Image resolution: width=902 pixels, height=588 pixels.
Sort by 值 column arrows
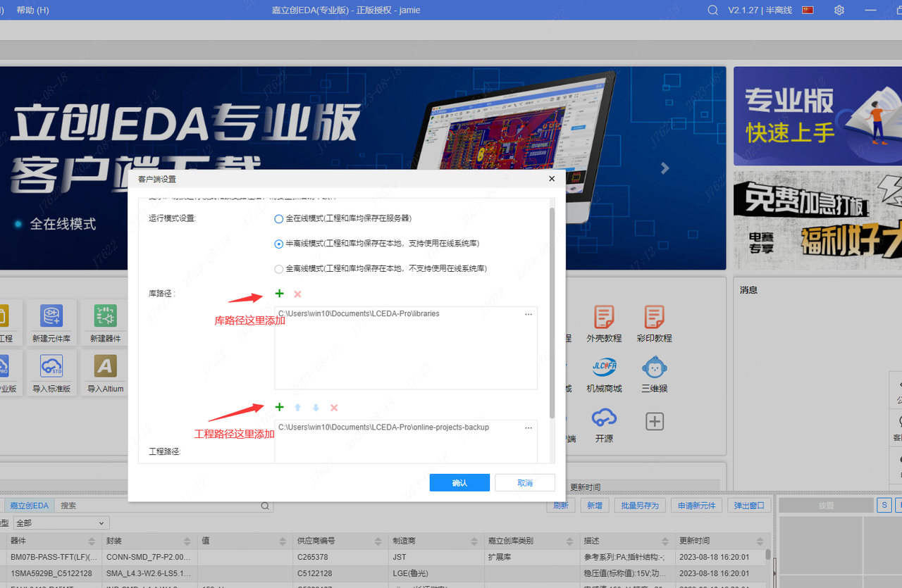(x=283, y=541)
